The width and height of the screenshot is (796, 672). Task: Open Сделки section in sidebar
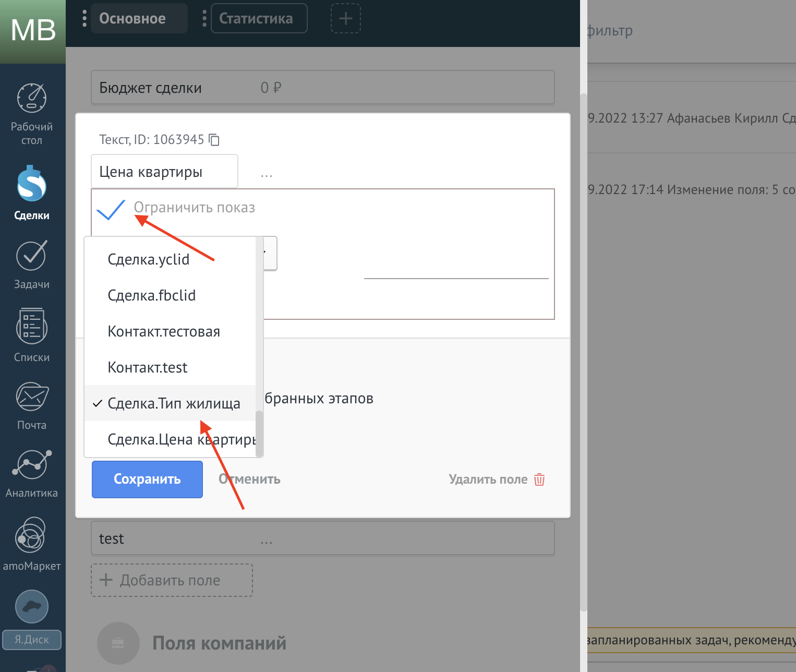point(32,185)
